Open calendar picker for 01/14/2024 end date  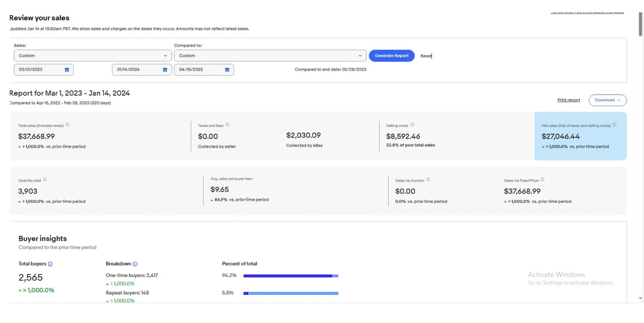point(165,70)
